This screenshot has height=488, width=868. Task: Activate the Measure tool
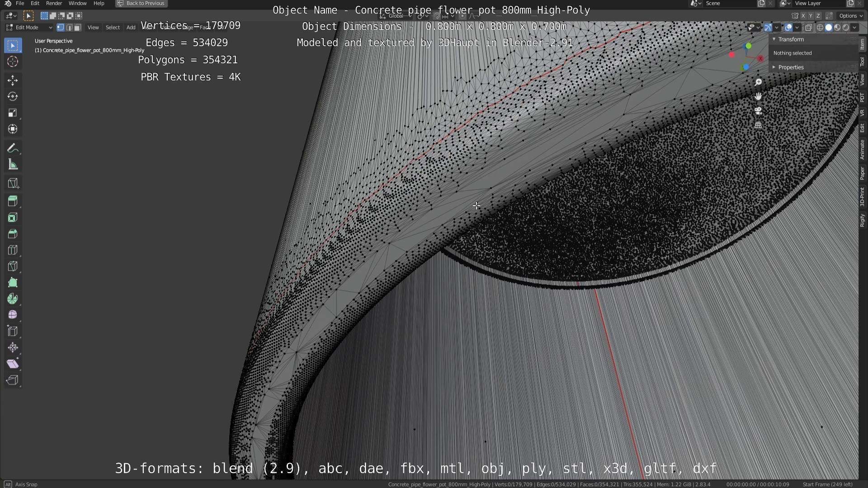(13, 165)
